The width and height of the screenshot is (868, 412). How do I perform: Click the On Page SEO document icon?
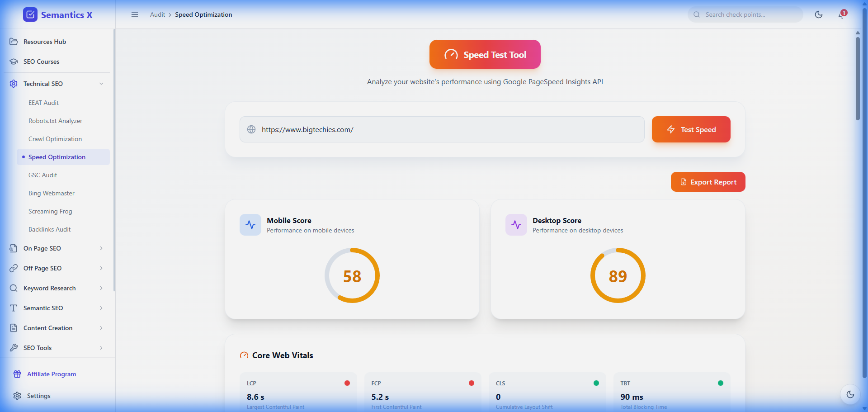14,248
